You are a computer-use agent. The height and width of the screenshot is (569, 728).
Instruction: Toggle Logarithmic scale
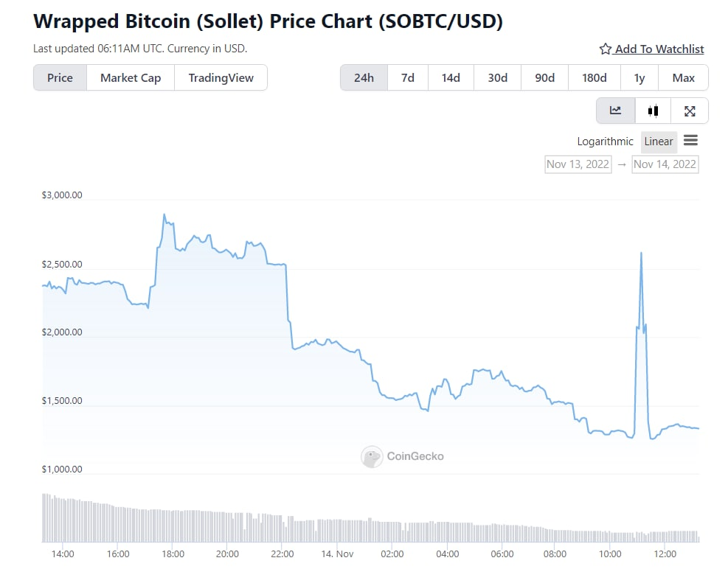605,142
